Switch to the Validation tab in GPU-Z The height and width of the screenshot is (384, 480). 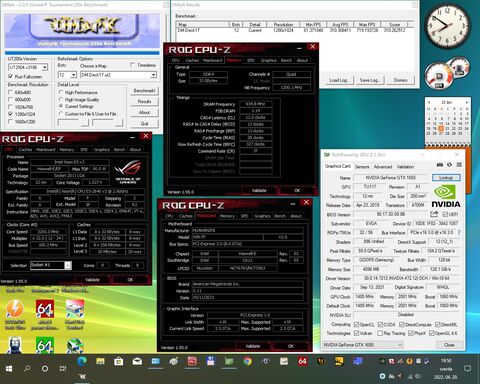pyautogui.click(x=405, y=167)
